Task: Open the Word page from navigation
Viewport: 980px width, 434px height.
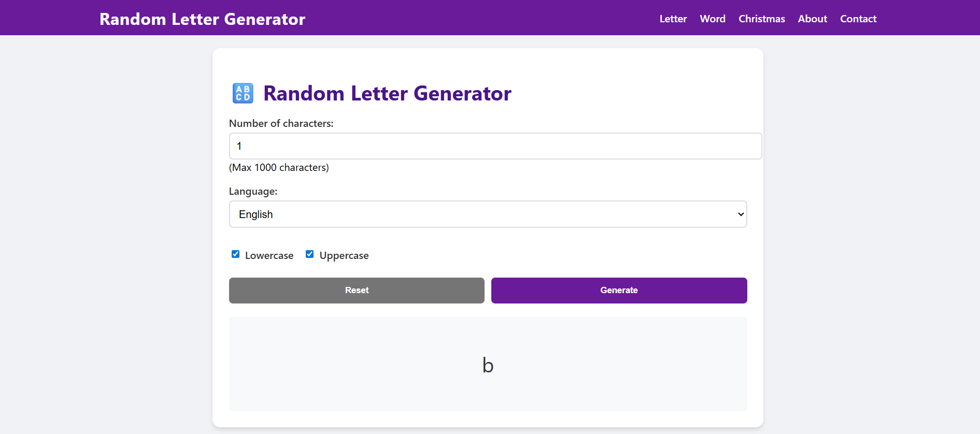Action: pyautogui.click(x=712, y=19)
